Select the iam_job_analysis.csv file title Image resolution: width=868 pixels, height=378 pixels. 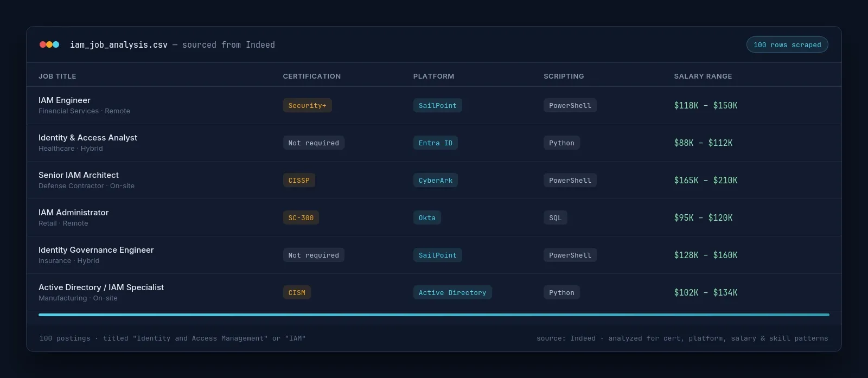pos(119,45)
